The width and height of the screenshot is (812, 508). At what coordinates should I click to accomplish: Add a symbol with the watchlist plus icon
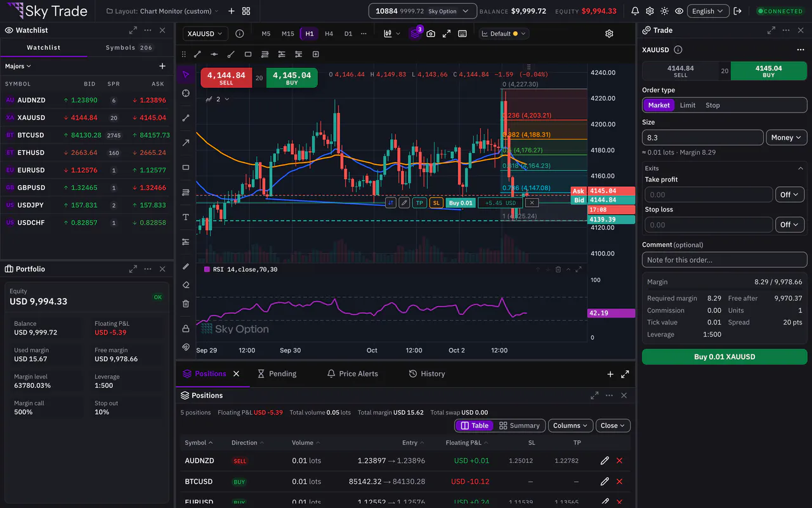pyautogui.click(x=162, y=66)
